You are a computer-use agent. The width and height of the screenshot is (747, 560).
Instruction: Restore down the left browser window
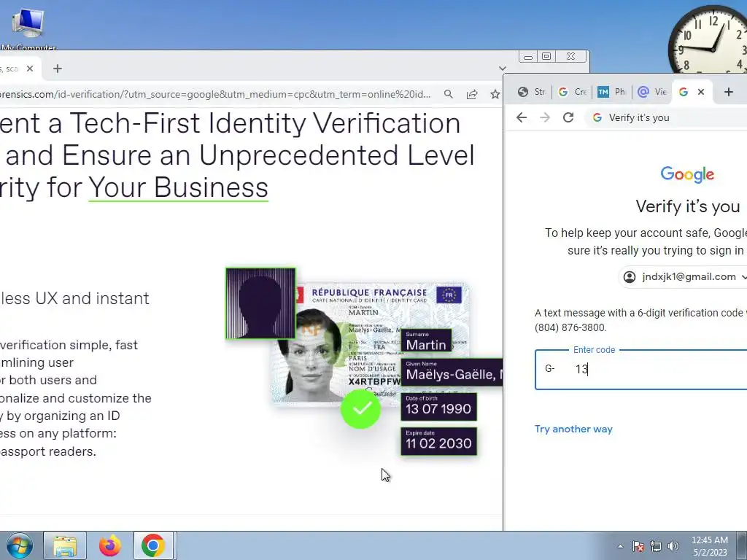coord(546,57)
